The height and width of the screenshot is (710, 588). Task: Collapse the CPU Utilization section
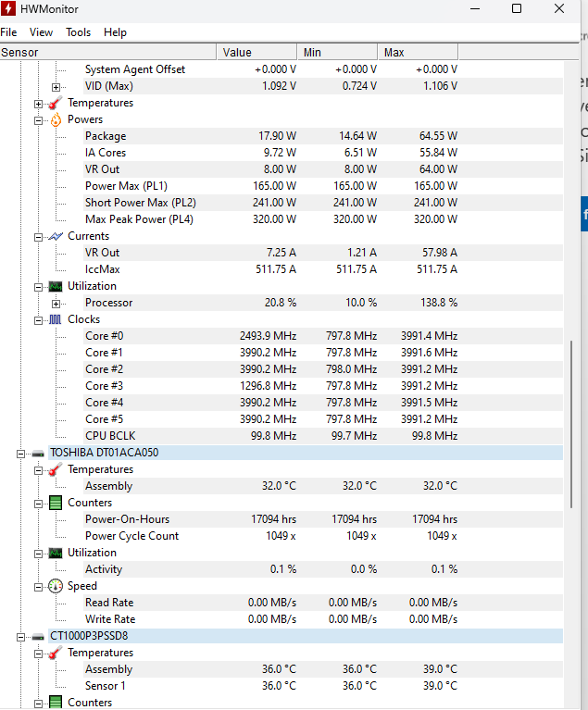click(x=39, y=287)
